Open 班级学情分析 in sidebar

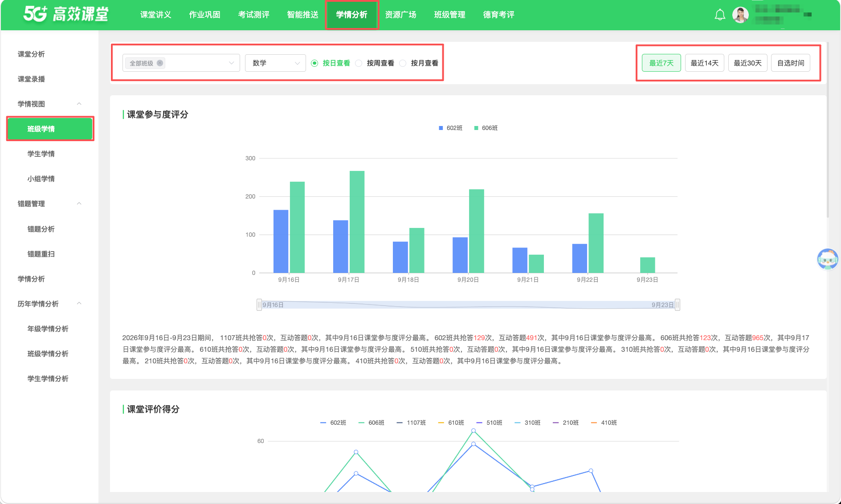(48, 354)
